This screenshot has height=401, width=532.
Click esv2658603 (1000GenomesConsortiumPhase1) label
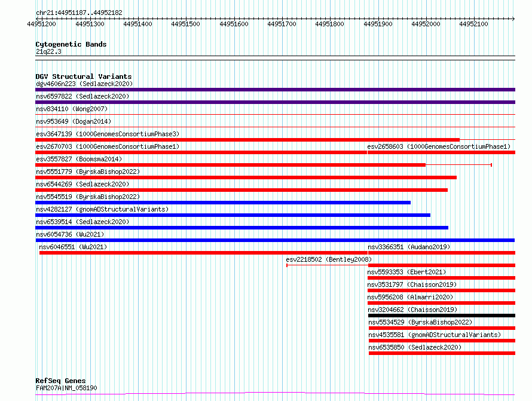pos(439,146)
